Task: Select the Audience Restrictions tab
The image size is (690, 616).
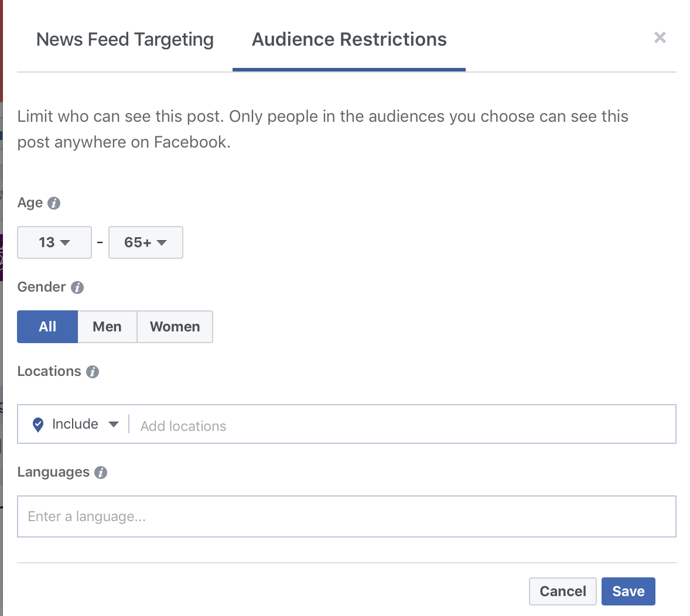Action: click(x=349, y=40)
